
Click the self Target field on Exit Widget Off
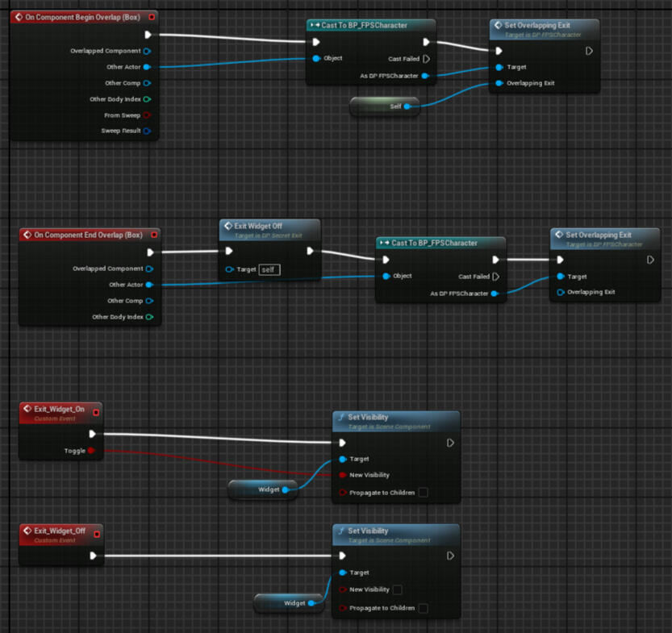pos(269,269)
